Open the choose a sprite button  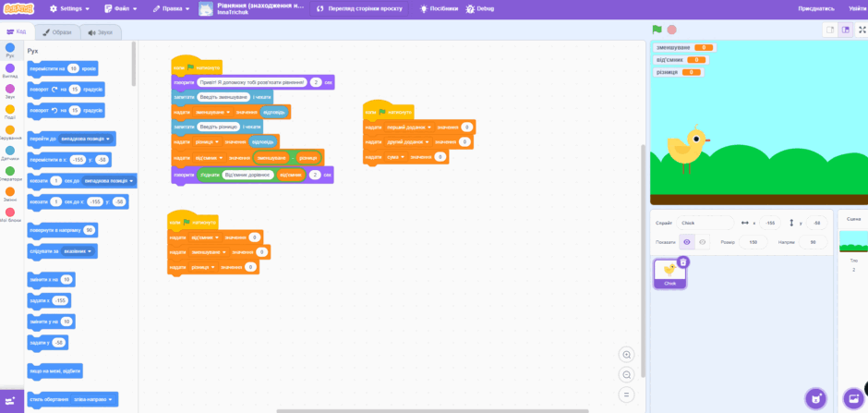[814, 398]
